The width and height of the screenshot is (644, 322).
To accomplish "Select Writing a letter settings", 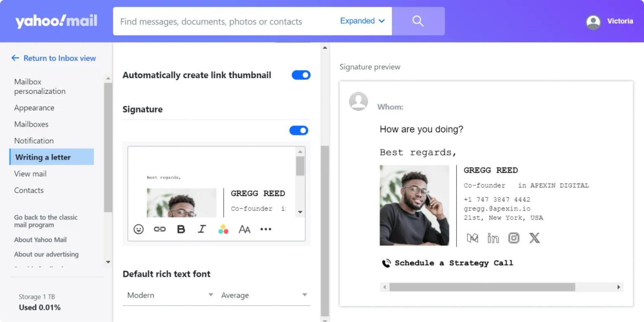I will pos(52,157).
